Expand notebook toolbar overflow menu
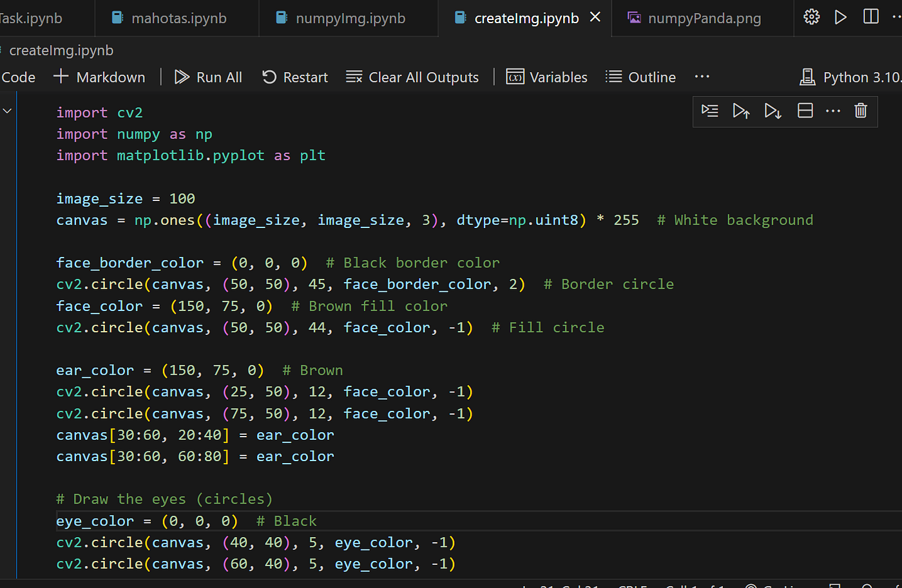The height and width of the screenshot is (588, 902). tap(702, 77)
